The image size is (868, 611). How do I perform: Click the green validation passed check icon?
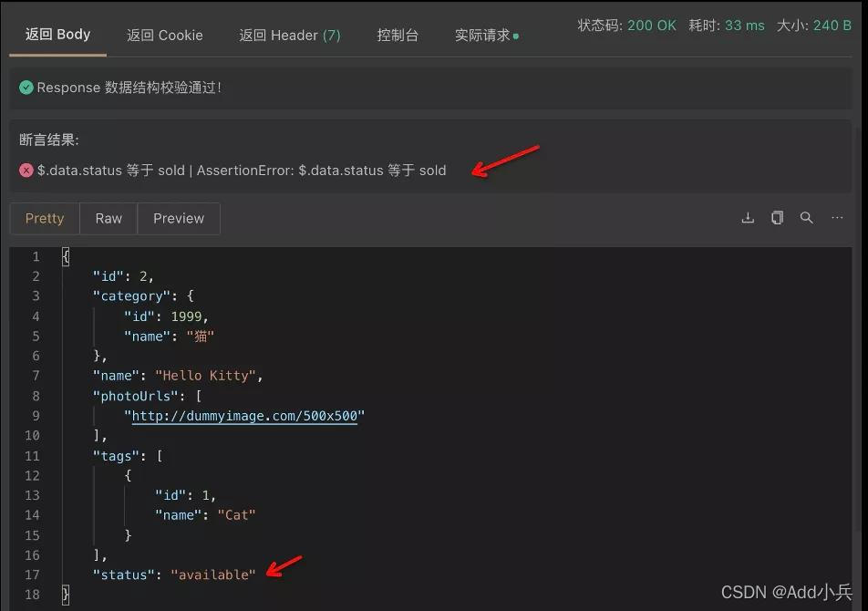coord(26,88)
